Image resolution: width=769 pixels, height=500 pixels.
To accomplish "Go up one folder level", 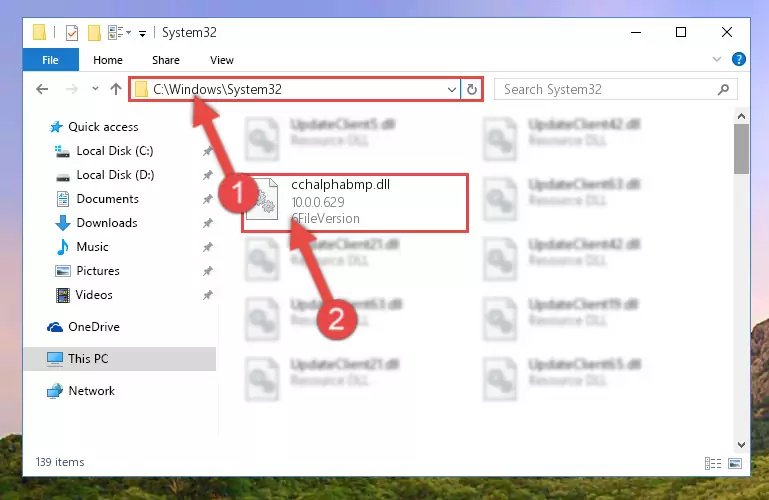I will coord(116,89).
